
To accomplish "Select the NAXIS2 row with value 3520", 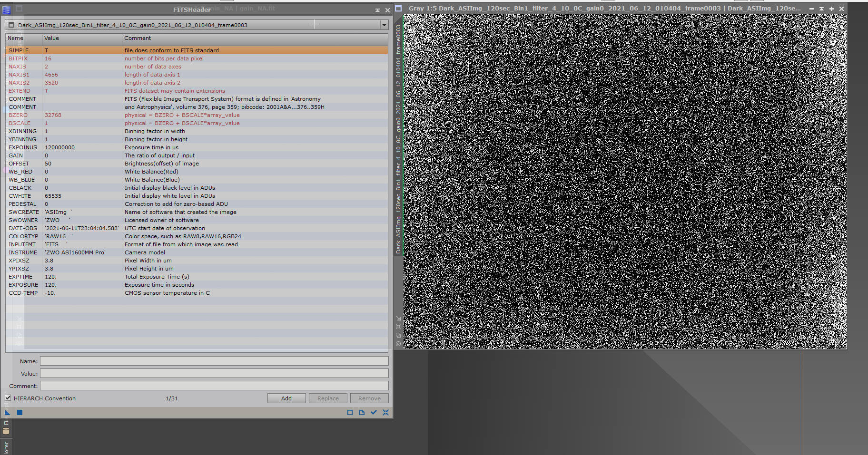I will [x=197, y=83].
